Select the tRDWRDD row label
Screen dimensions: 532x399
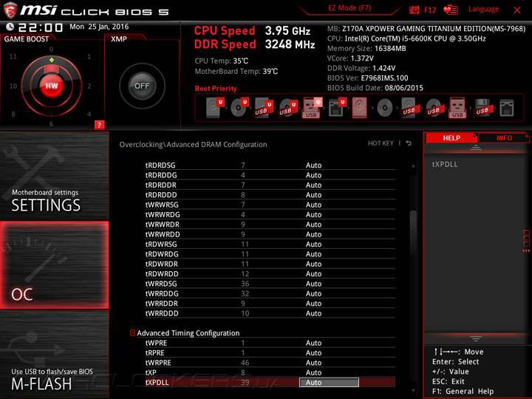pos(162,273)
